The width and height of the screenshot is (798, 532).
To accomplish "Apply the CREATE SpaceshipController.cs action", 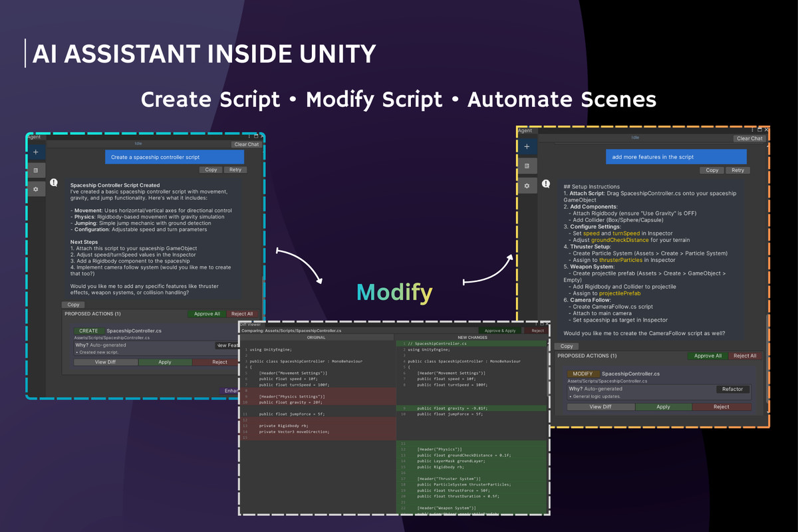I will pyautogui.click(x=165, y=362).
